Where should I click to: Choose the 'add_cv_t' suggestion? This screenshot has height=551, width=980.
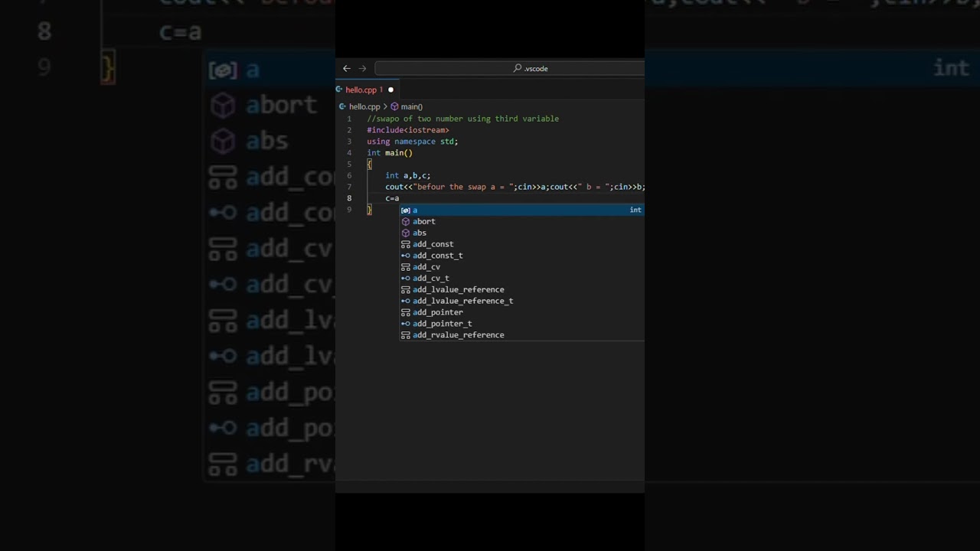point(521,278)
